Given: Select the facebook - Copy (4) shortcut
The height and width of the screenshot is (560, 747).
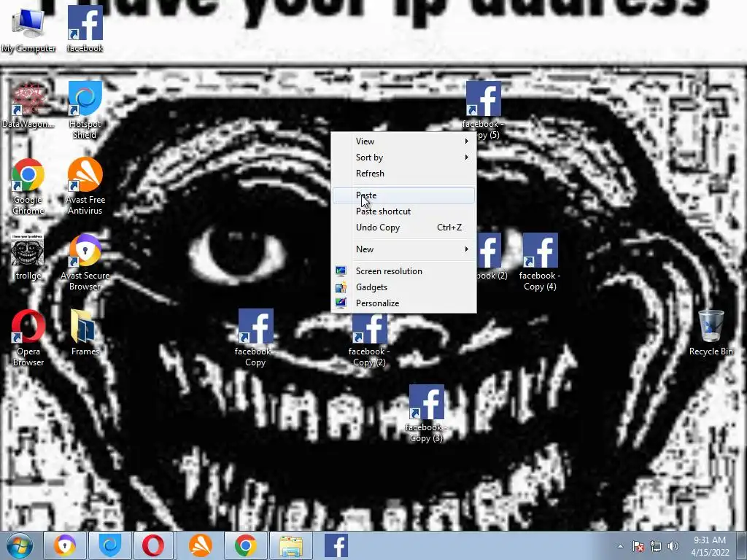Looking at the screenshot, I should tap(540, 262).
